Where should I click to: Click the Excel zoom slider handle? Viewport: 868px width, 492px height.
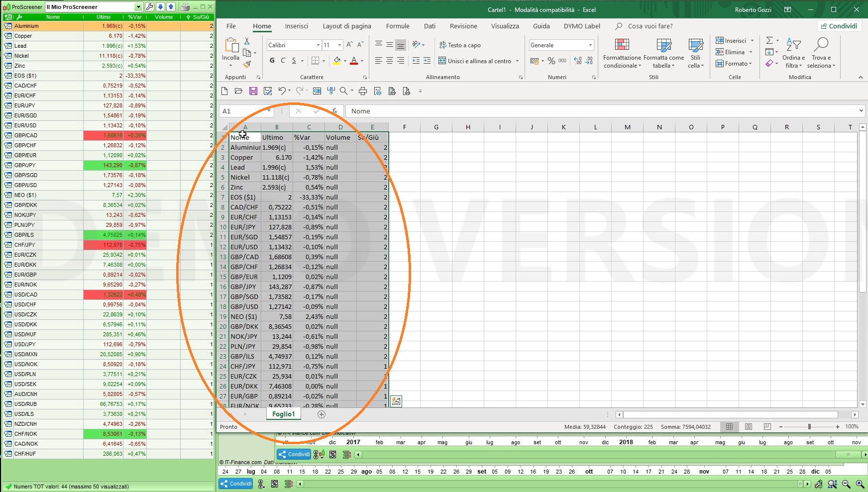coord(809,427)
